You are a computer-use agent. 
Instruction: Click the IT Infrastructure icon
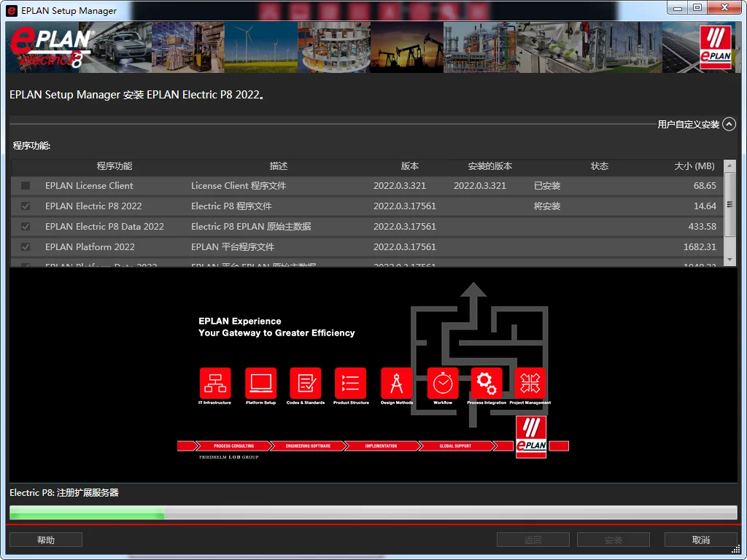pyautogui.click(x=214, y=383)
